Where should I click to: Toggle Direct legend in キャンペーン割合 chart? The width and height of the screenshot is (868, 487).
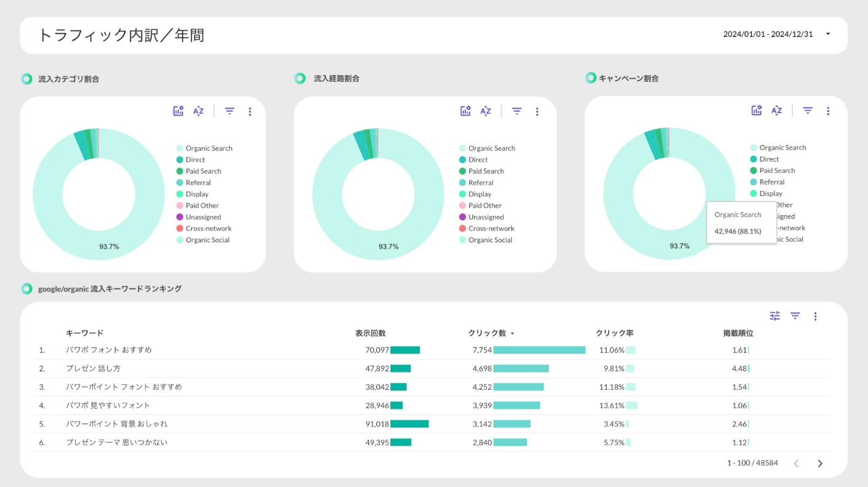pyautogui.click(x=768, y=159)
